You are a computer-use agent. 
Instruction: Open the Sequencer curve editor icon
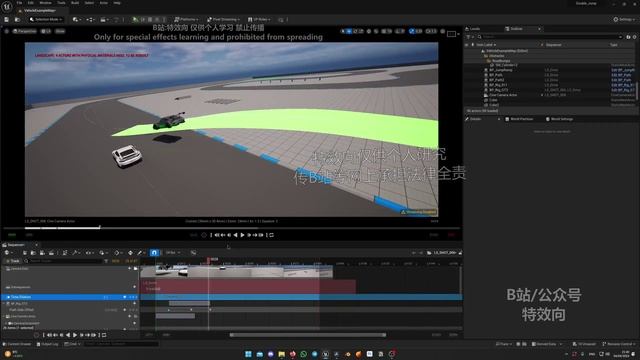193,253
